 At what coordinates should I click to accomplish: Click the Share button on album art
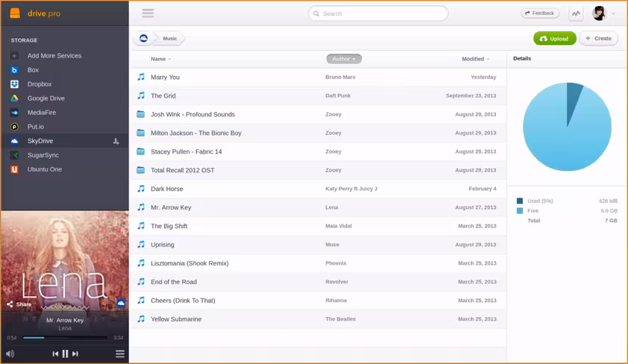[x=19, y=304]
